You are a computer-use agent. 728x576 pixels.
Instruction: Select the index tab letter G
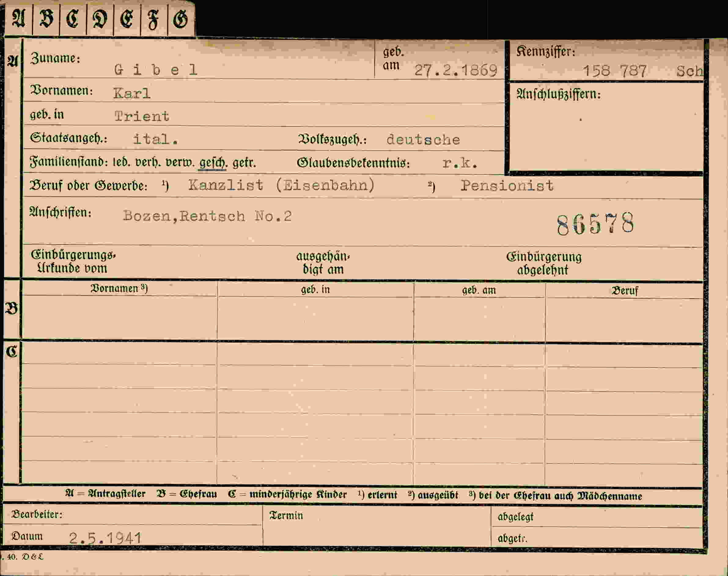[x=180, y=19]
